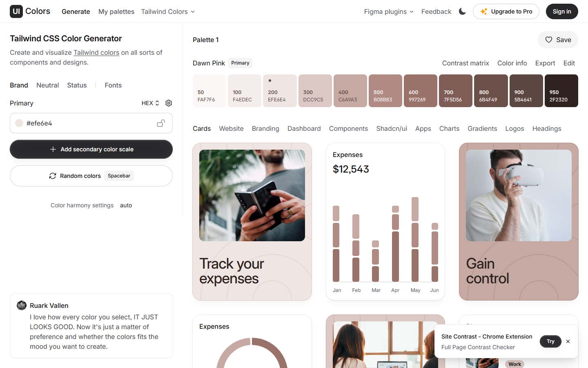
Task: Select the 600 swatch 997269
Action: click(x=421, y=91)
